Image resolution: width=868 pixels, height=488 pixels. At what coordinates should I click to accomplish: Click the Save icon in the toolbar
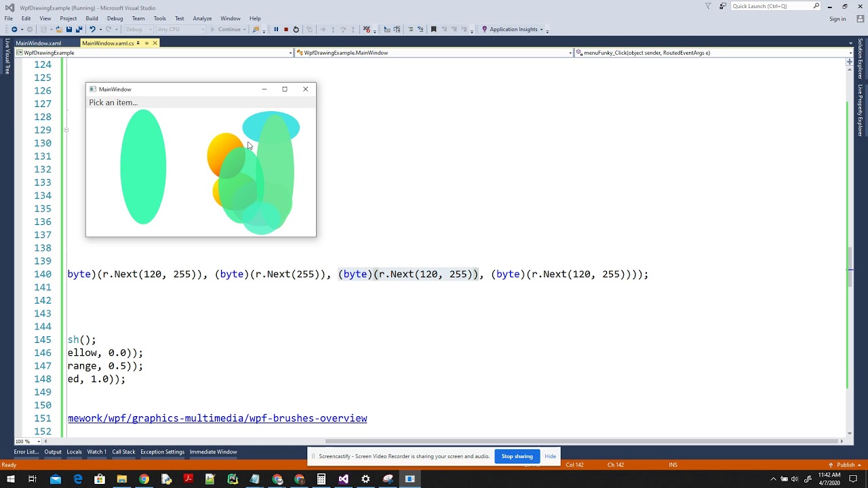[x=68, y=29]
